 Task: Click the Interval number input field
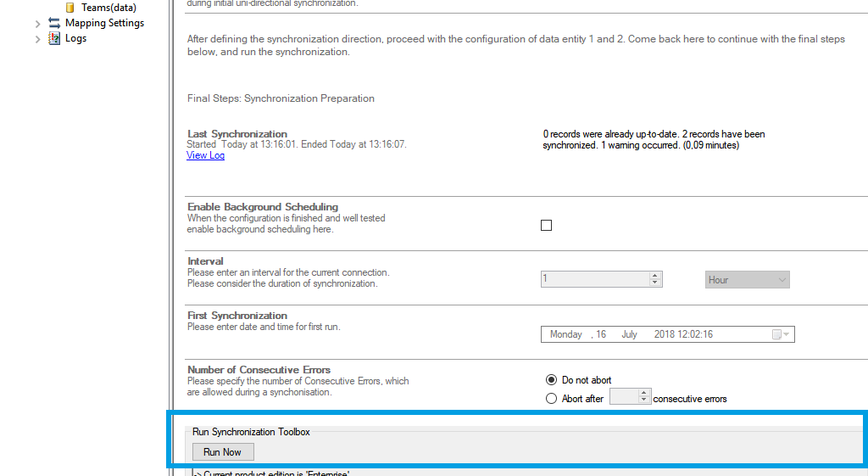pyautogui.click(x=594, y=279)
